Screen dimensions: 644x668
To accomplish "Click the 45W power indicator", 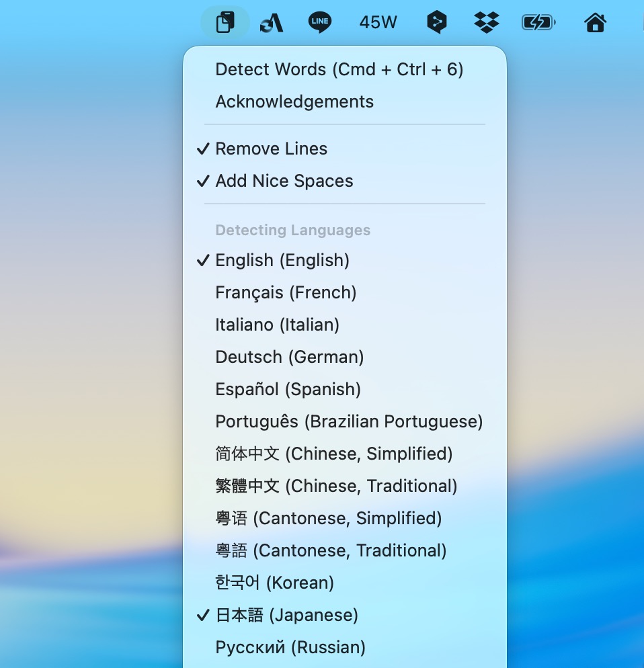I will pyautogui.click(x=378, y=23).
